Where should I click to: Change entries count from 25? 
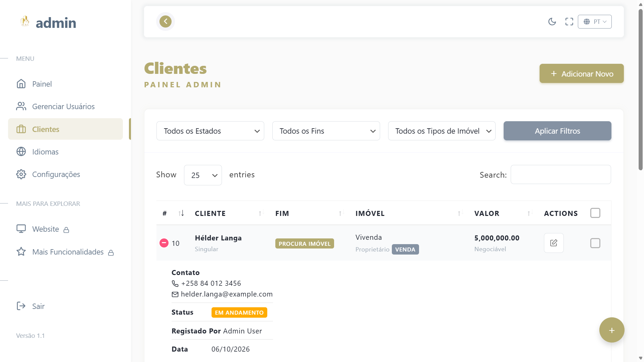(203, 175)
